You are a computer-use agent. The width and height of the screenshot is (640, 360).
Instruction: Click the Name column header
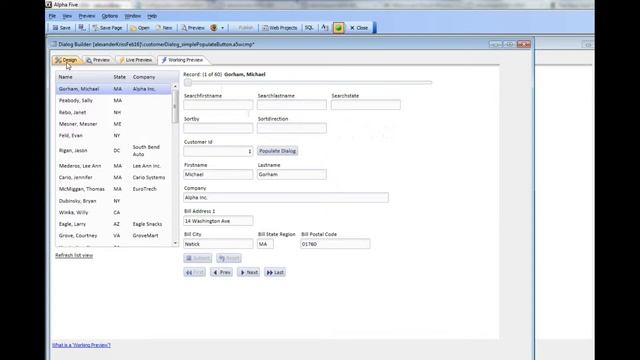pyautogui.click(x=65, y=77)
